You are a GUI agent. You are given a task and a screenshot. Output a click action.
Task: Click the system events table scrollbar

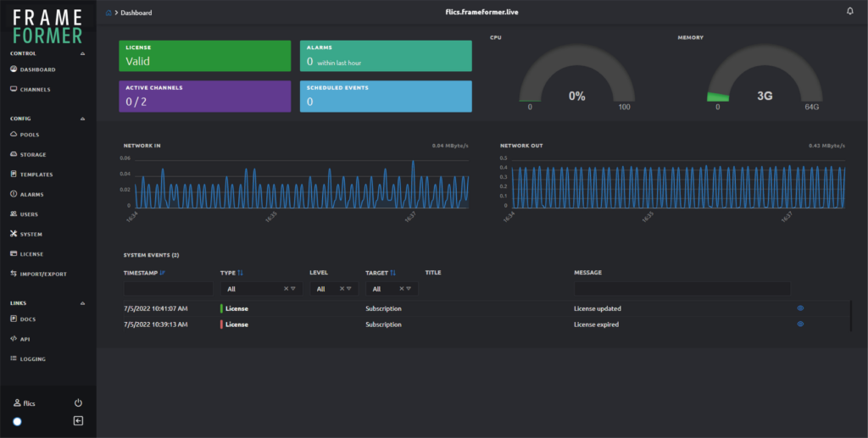[851, 316]
